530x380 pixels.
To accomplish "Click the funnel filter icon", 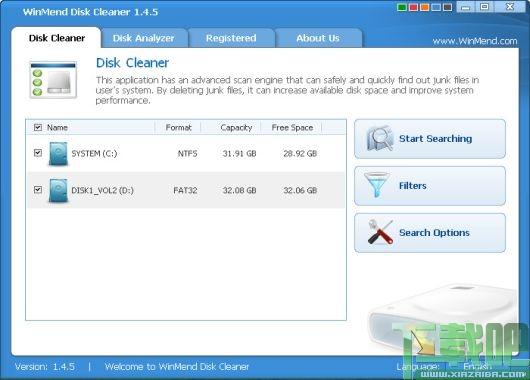I will click(377, 185).
